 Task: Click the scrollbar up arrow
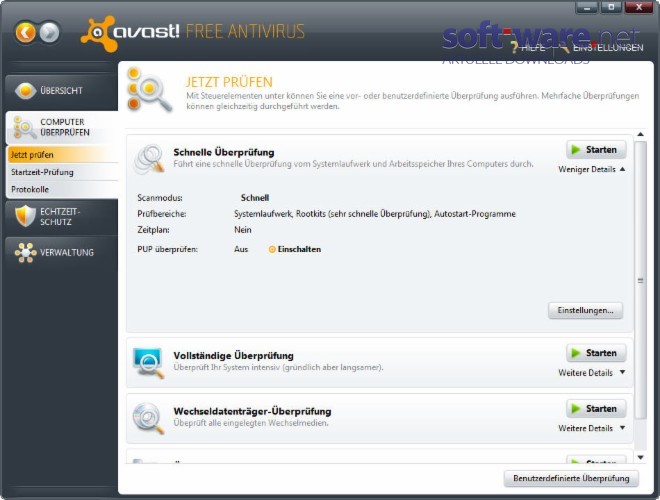pos(640,134)
